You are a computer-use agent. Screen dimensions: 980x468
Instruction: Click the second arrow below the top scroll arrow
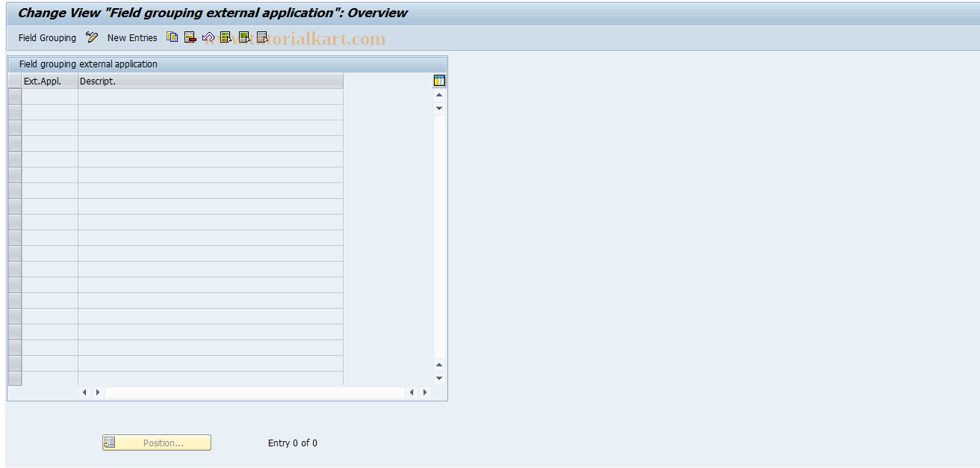tap(439, 108)
